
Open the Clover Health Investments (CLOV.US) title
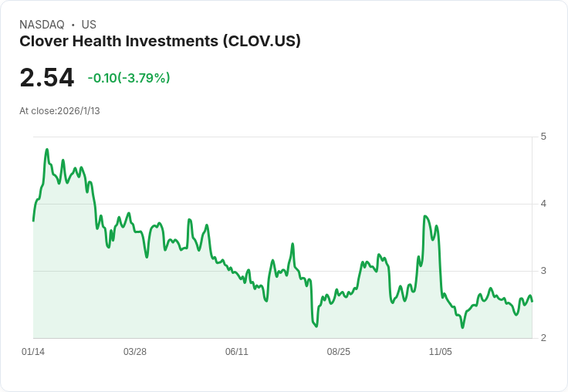(160, 42)
